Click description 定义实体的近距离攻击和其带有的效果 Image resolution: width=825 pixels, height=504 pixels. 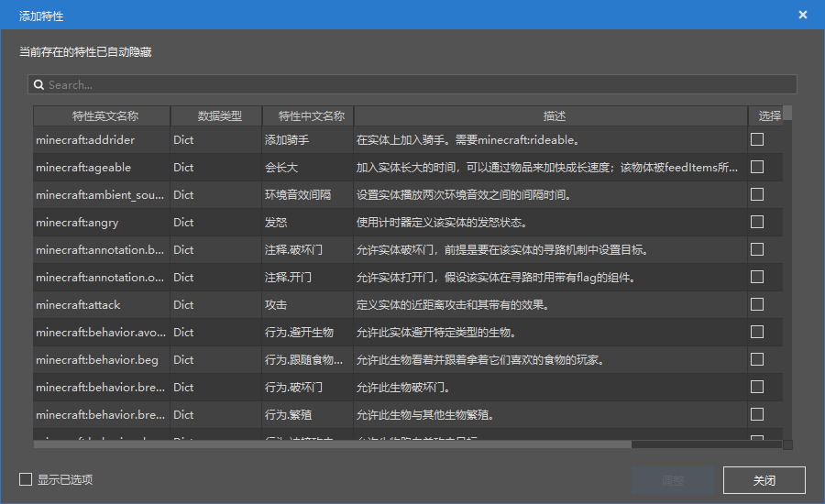tap(551, 304)
